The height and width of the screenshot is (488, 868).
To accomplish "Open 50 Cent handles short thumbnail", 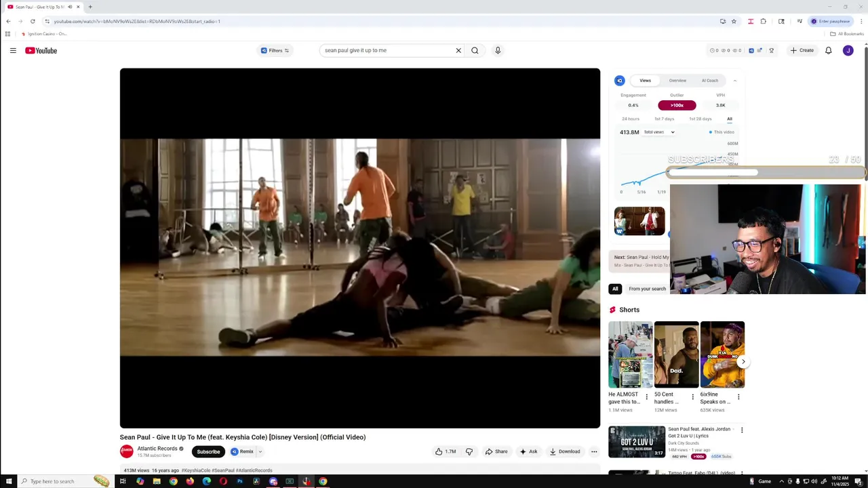I will pos(676,354).
